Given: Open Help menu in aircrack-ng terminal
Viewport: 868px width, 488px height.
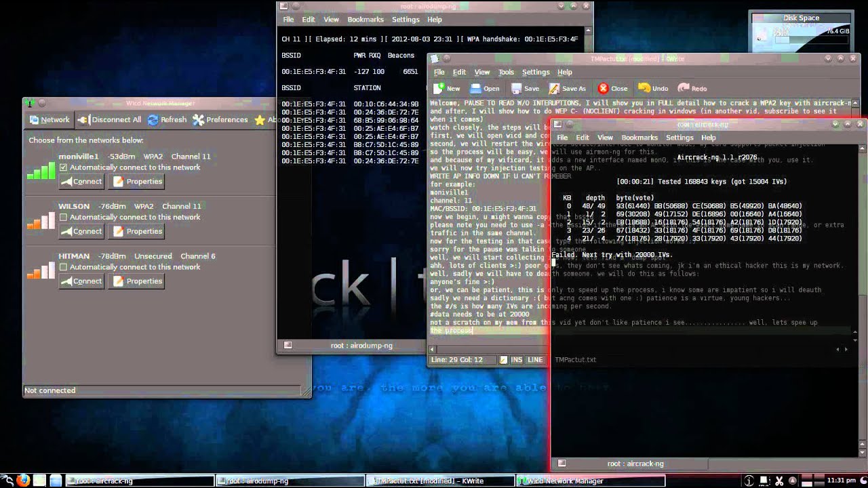Looking at the screenshot, I should pos(709,138).
